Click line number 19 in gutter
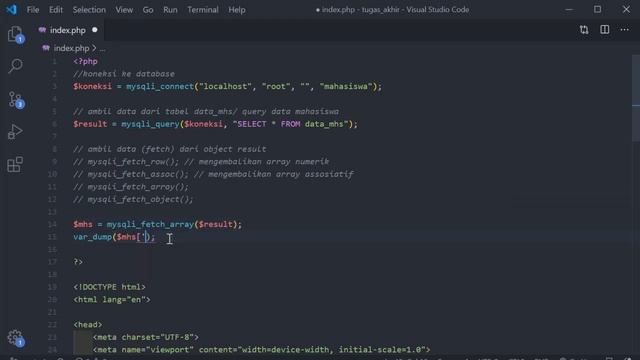640x360 pixels. tap(52, 287)
